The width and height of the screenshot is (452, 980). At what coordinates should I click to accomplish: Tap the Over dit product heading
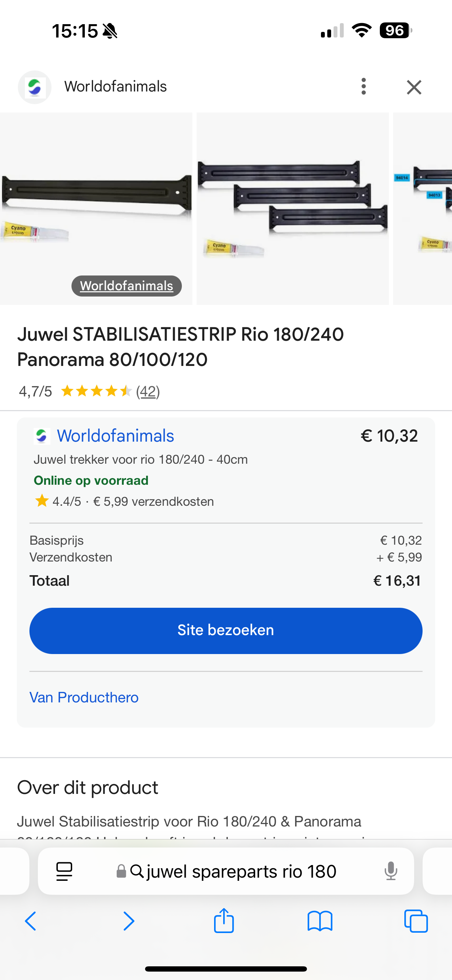(88, 788)
